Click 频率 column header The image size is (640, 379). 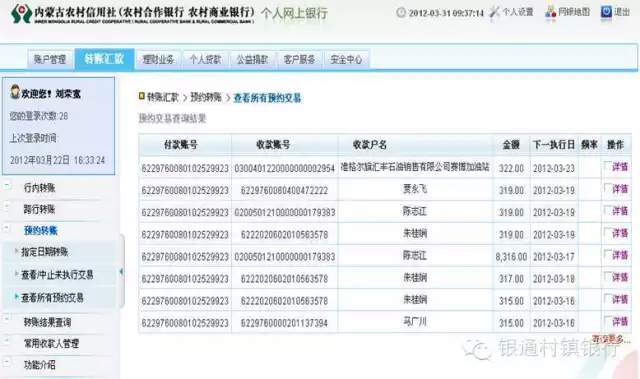pos(589,144)
